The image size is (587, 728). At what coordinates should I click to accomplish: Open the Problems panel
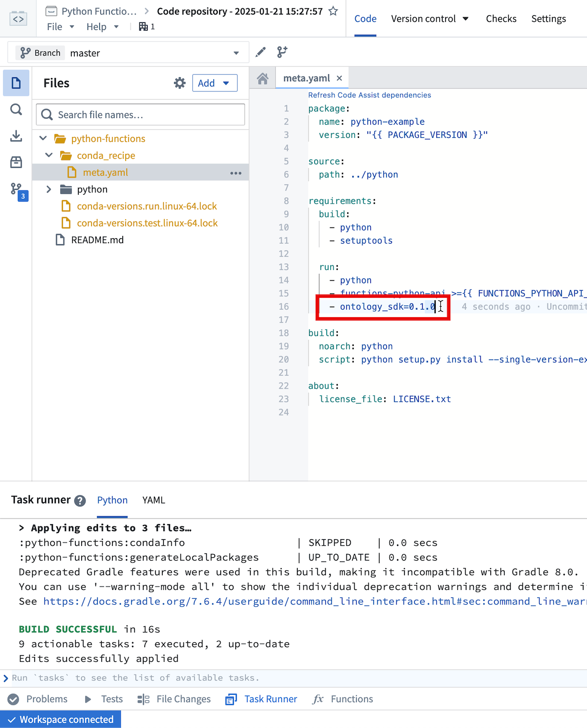click(38, 699)
